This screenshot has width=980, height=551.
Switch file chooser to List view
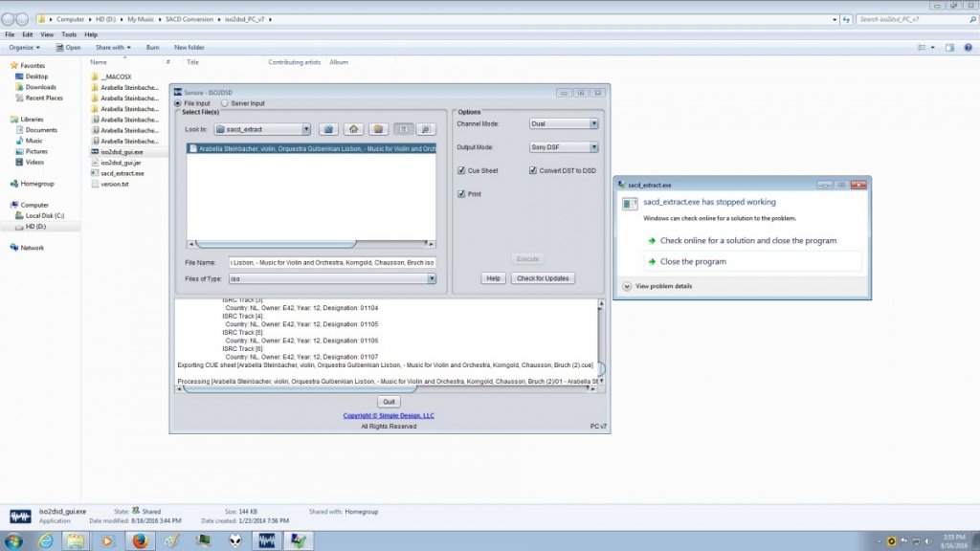click(x=403, y=129)
